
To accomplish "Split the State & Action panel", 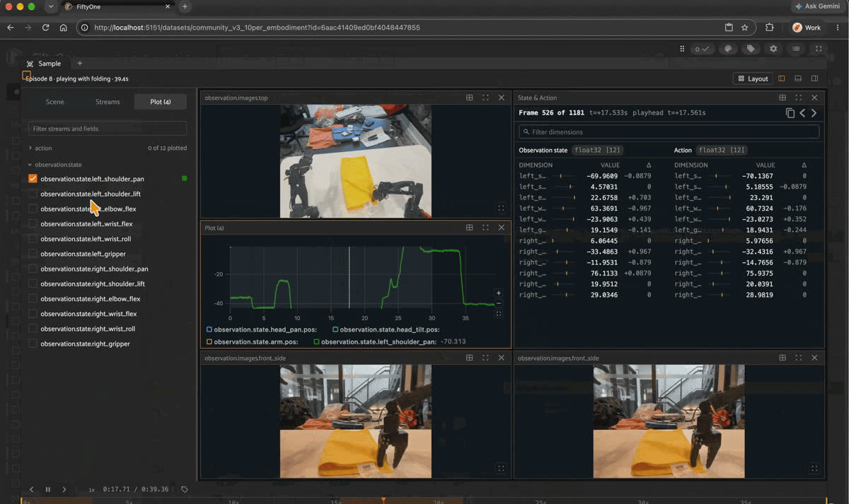I will tap(782, 98).
